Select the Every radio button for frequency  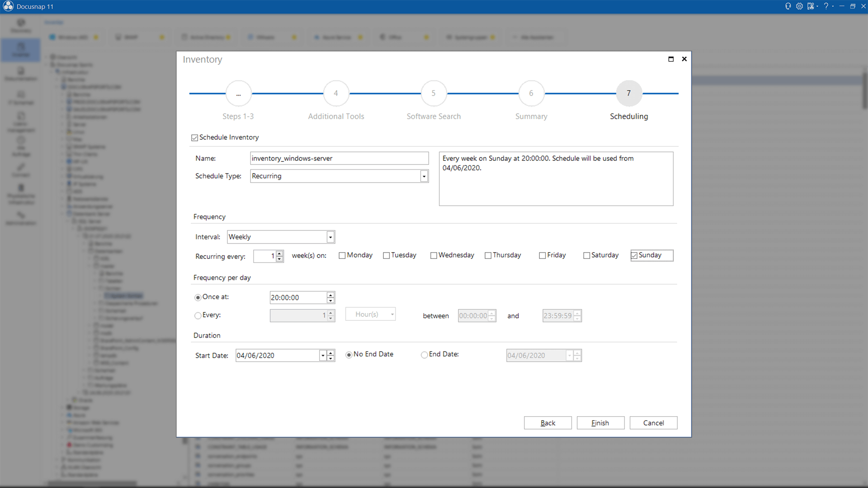198,315
